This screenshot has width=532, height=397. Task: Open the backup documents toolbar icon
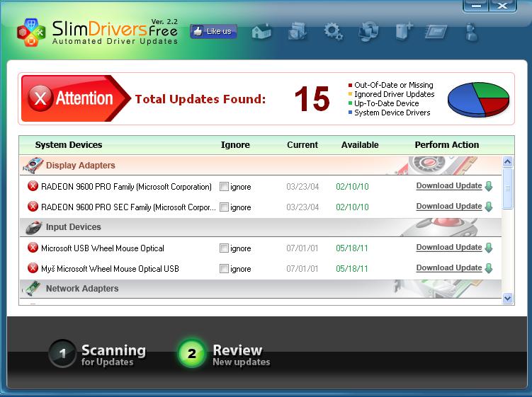coord(298,32)
